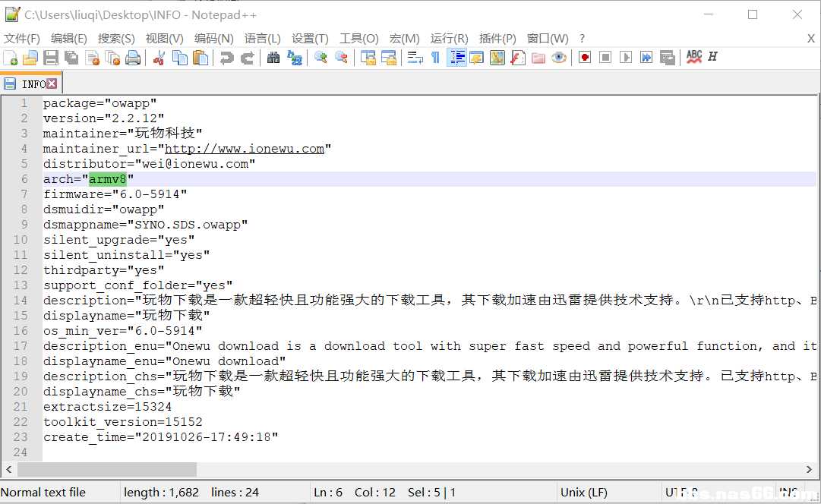This screenshot has height=504, width=821.
Task: Click Run a Macro Multiple Times icon
Action: click(646, 58)
